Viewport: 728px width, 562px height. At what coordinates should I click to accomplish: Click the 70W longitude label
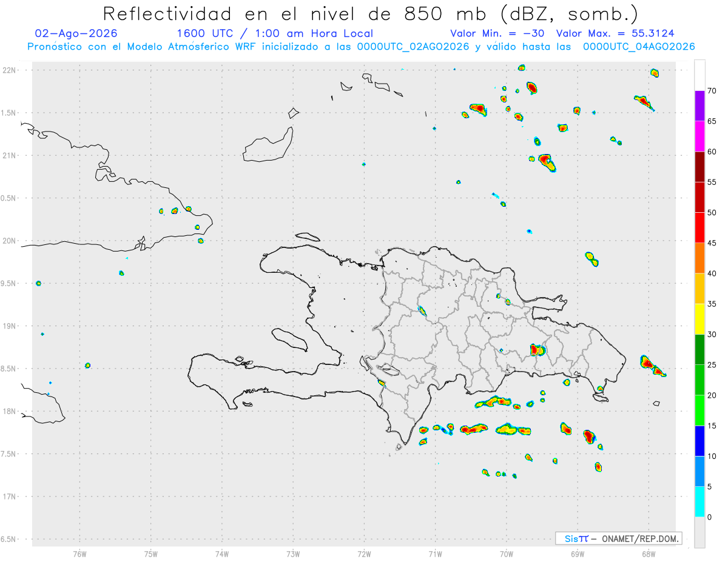coord(507,553)
